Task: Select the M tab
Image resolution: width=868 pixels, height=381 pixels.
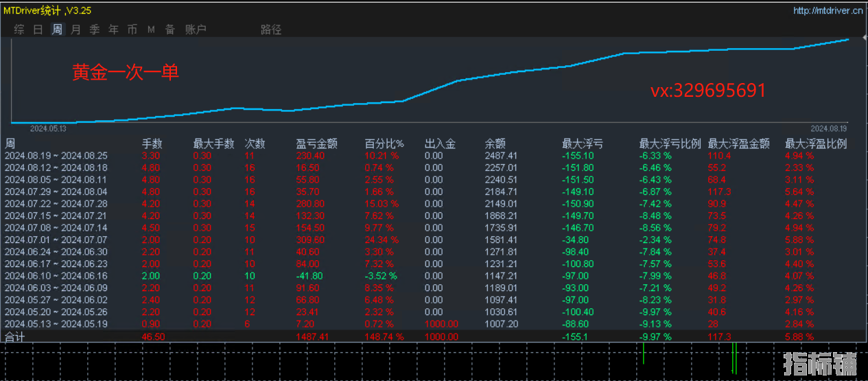Action: (151, 30)
